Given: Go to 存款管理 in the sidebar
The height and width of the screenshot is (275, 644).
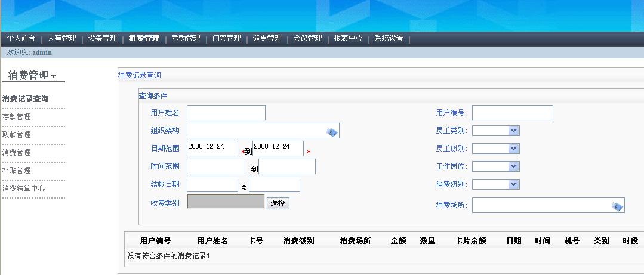Looking at the screenshot, I should pyautogui.click(x=17, y=117).
